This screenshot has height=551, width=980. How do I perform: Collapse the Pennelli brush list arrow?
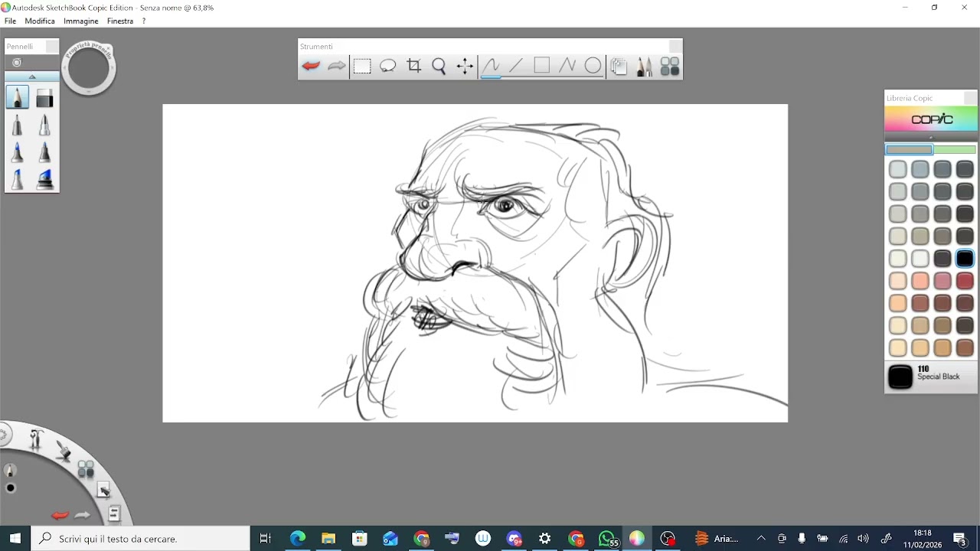(32, 77)
